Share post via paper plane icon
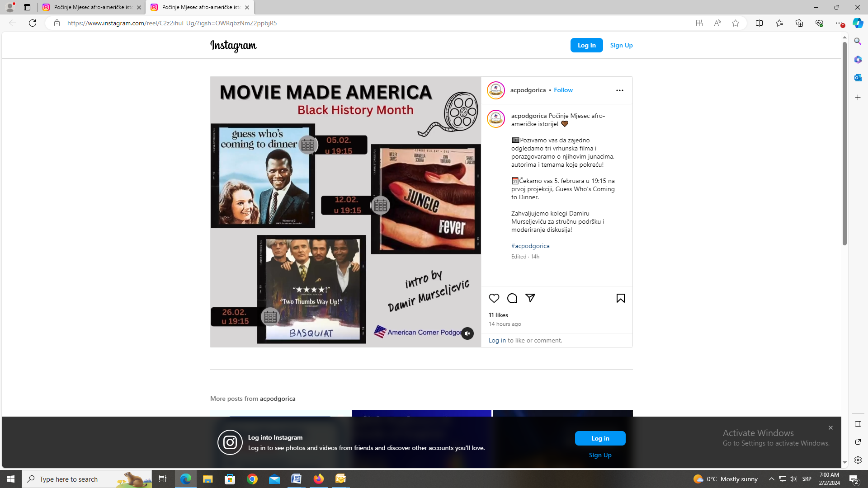Viewport: 868px width, 488px height. [x=530, y=298]
